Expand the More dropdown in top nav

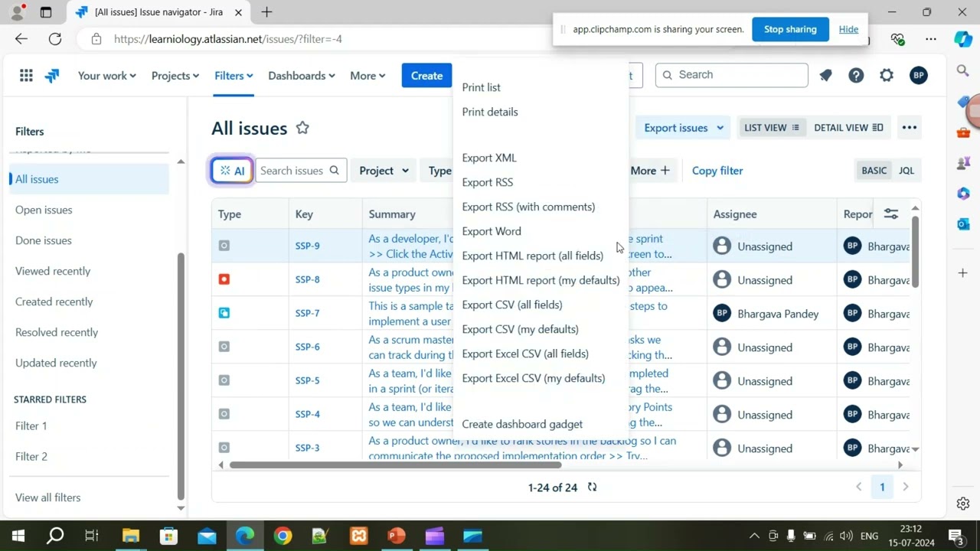click(x=367, y=76)
